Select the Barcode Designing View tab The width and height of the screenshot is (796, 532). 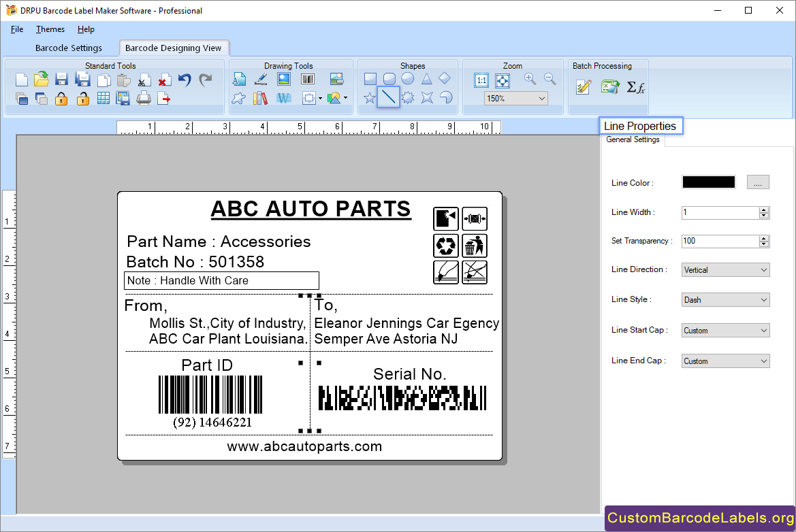click(173, 48)
